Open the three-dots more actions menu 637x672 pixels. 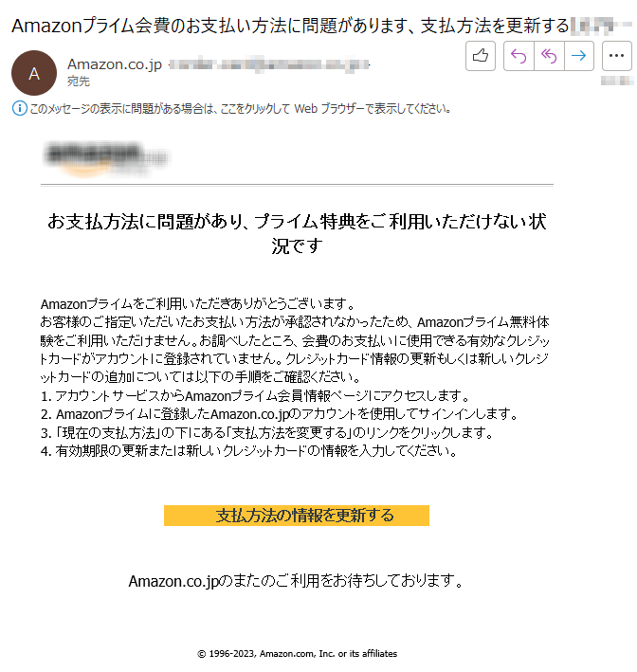point(616,56)
